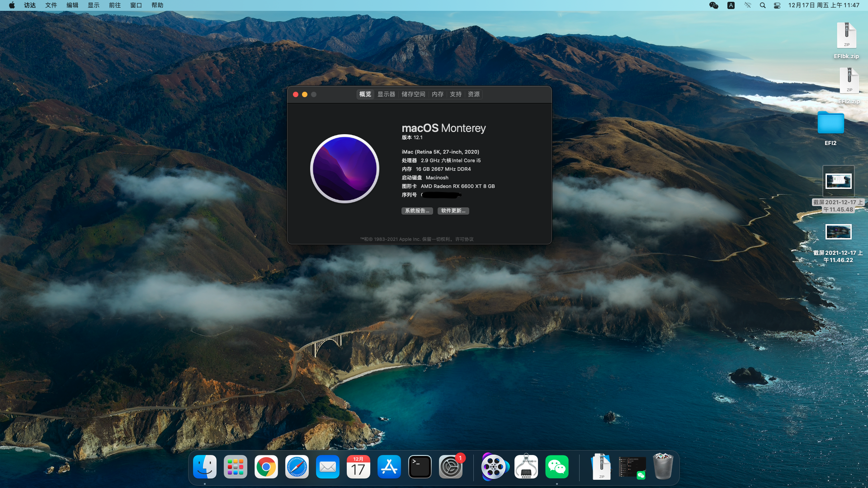This screenshot has width=868, height=488.
Task: Open the 前往 menu
Action: 115,5
